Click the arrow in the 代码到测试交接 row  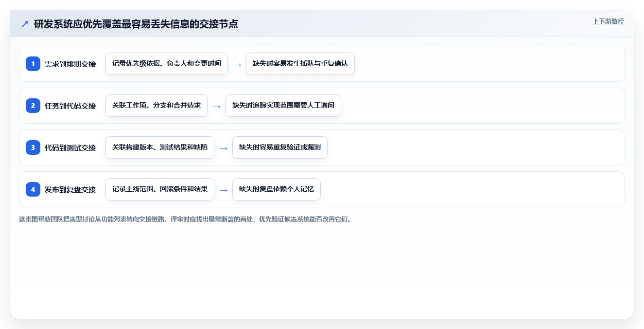point(224,148)
